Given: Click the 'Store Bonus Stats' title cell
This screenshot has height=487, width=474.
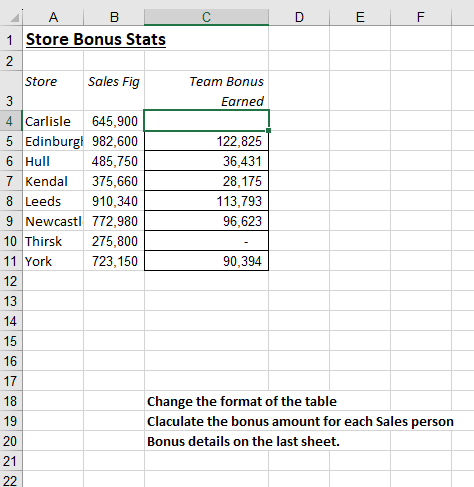Looking at the screenshot, I should click(x=96, y=39).
